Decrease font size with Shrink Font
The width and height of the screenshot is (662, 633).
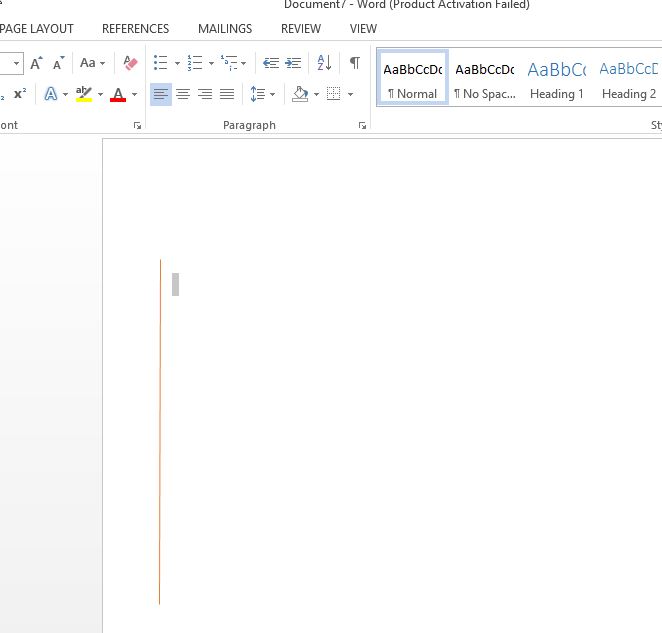click(58, 63)
